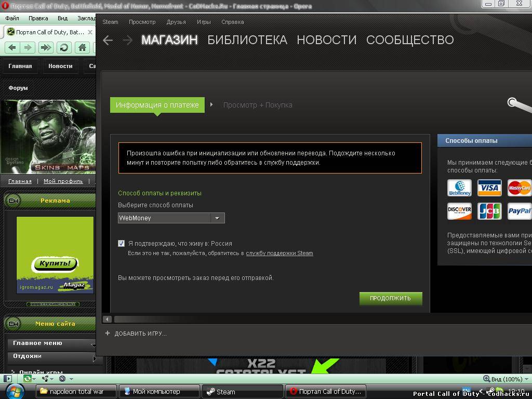Toggle Opera's panel button in status bar
This screenshot has height=399, width=532.
point(8,379)
